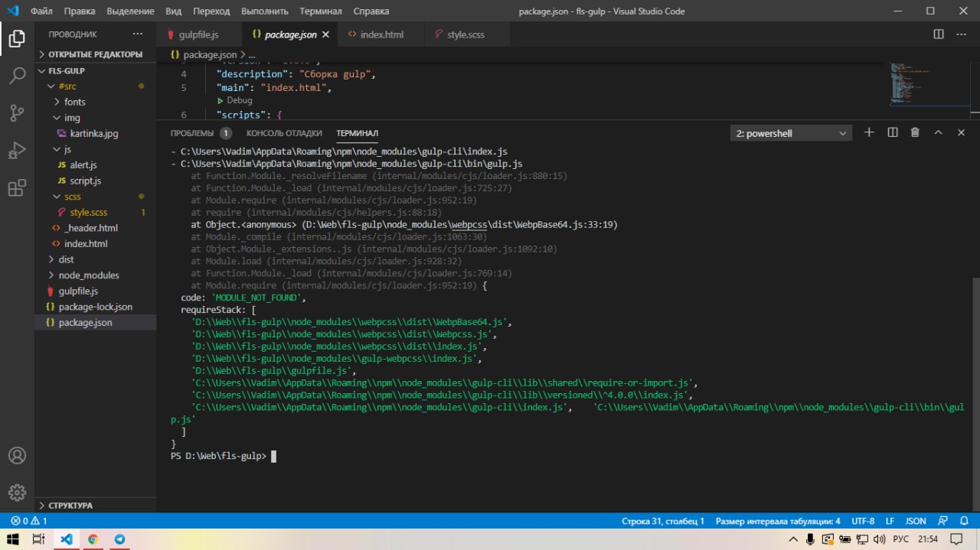Split the terminal
The height and width of the screenshot is (550, 980).
(x=892, y=132)
